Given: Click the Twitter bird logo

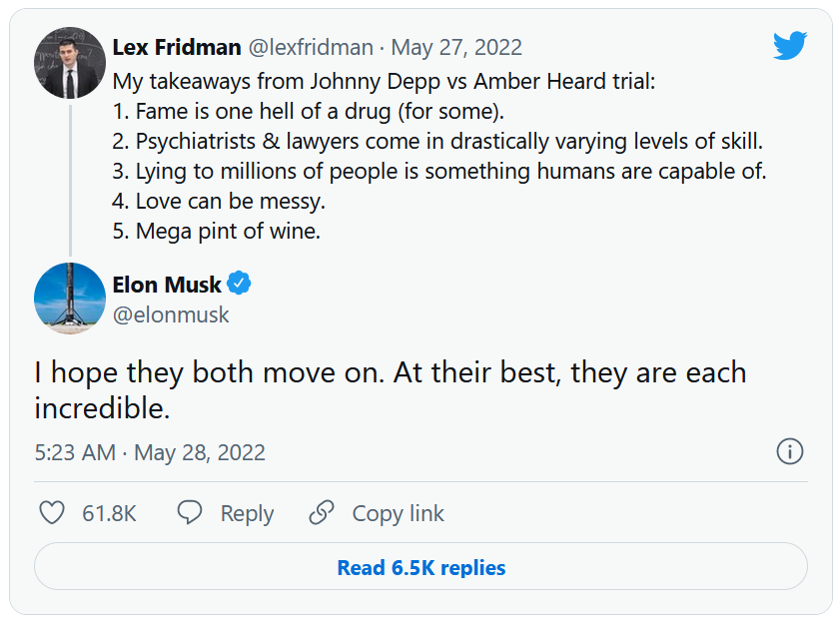Looking at the screenshot, I should tap(789, 46).
